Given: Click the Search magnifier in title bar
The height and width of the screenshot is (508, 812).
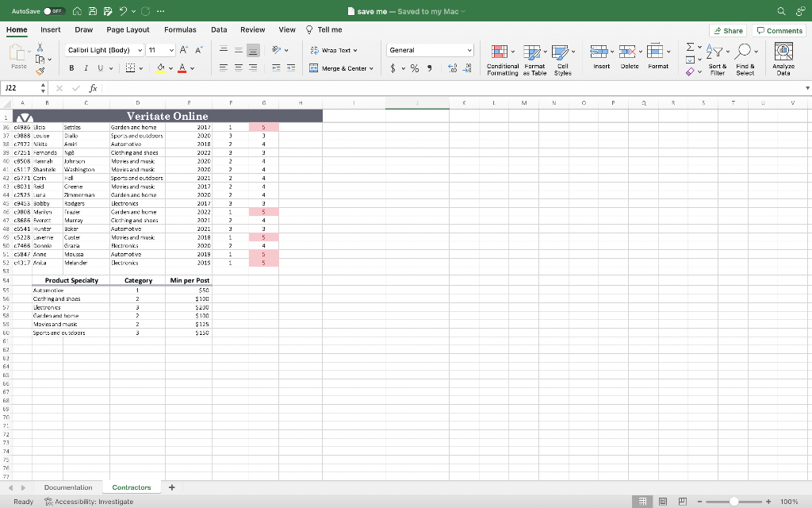Looking at the screenshot, I should [x=781, y=11].
